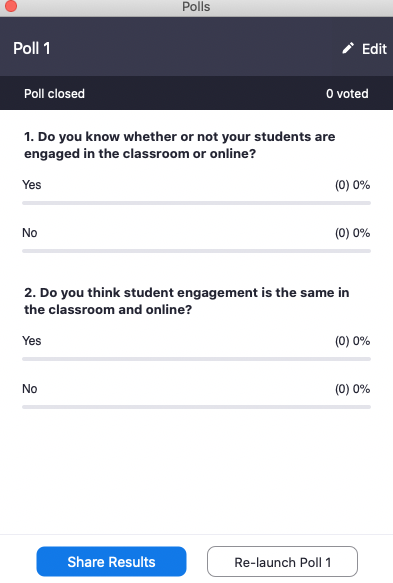Open Edit for Poll 1
Image resolution: width=393 pixels, height=583 pixels.
click(x=364, y=49)
